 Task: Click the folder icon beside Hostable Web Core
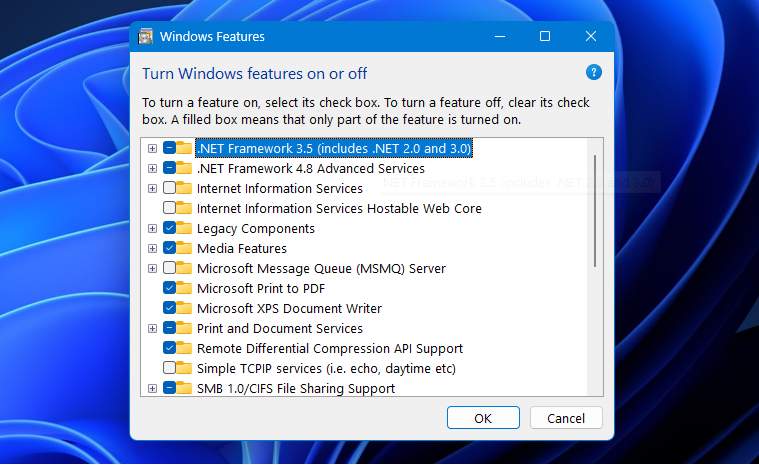(184, 208)
